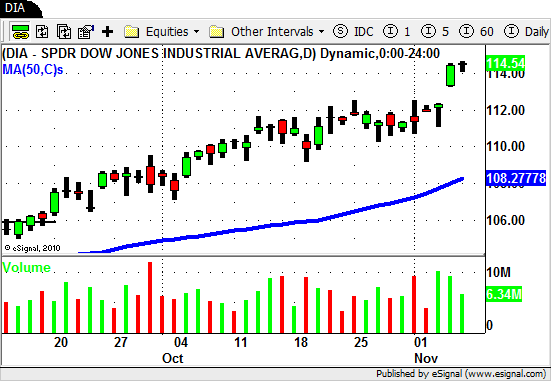Click the 11 date label on time axis

(240, 342)
